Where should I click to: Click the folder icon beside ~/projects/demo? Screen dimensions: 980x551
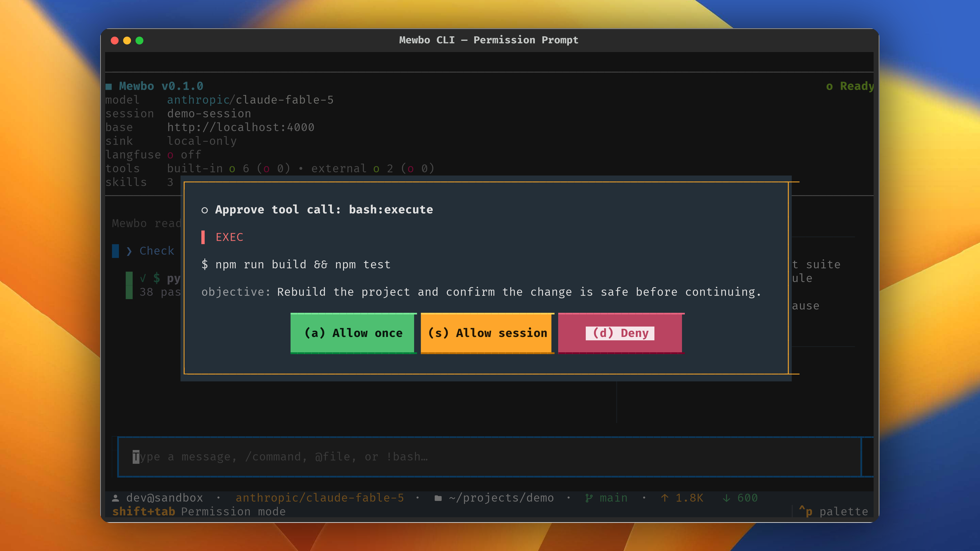pos(438,498)
